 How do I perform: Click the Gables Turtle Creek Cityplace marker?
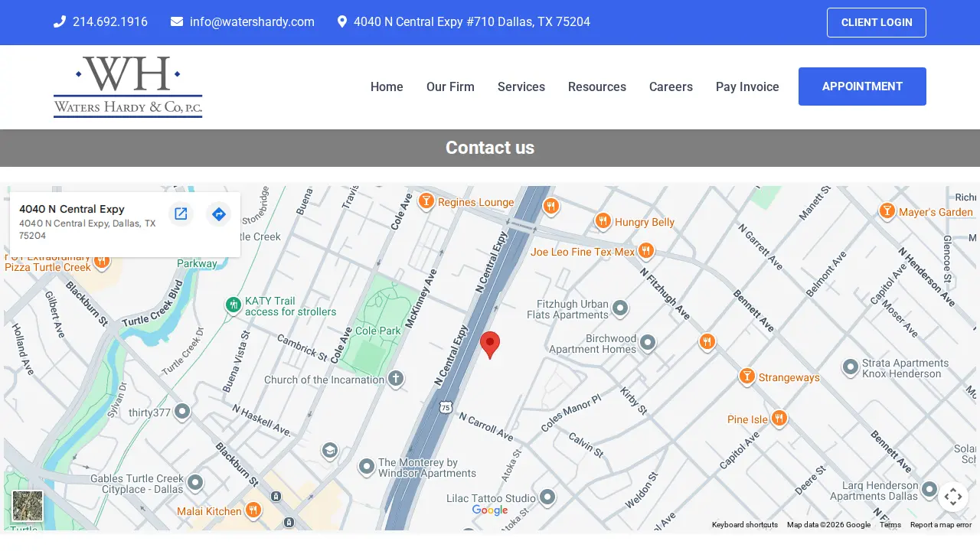coord(195,482)
